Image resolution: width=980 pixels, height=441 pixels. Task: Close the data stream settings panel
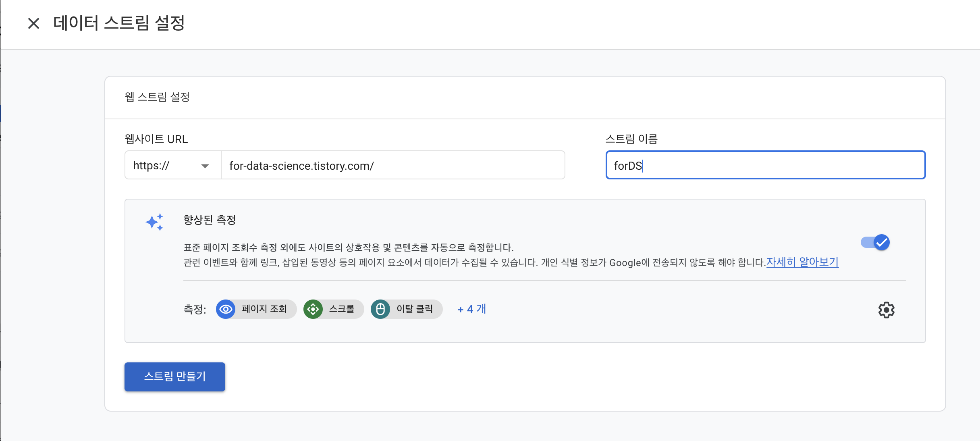click(33, 23)
